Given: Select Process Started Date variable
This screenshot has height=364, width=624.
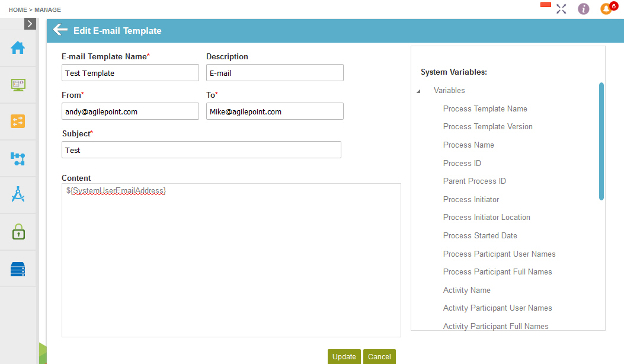Looking at the screenshot, I should 480,236.
